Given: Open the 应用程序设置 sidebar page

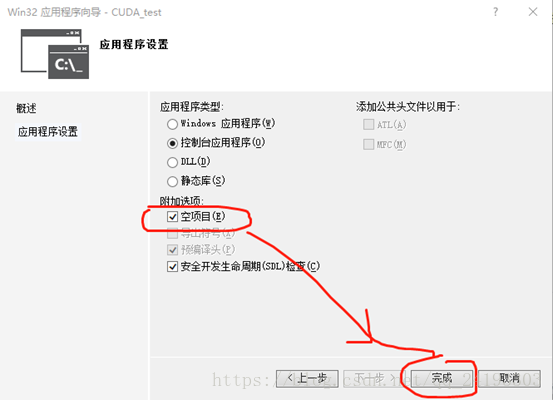Looking at the screenshot, I should pyautogui.click(x=48, y=132).
